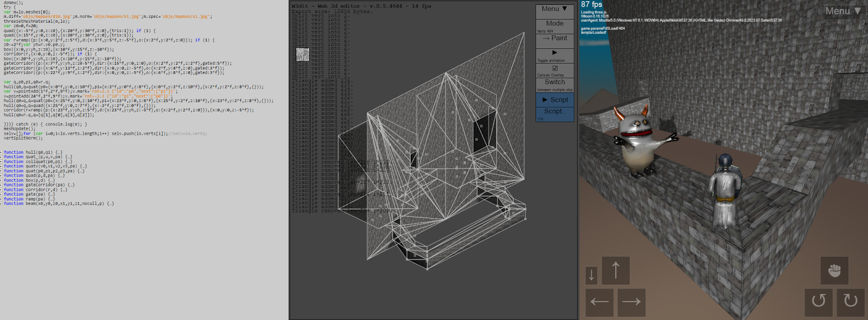Expand the function gateCorridor(pa) fold
Image resolution: width=868 pixels, height=320 pixels.
click(x=2, y=185)
